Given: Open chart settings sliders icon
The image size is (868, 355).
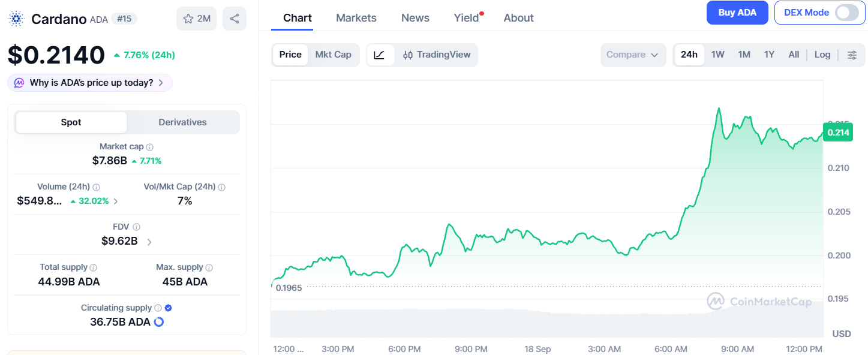Looking at the screenshot, I should coord(852,55).
